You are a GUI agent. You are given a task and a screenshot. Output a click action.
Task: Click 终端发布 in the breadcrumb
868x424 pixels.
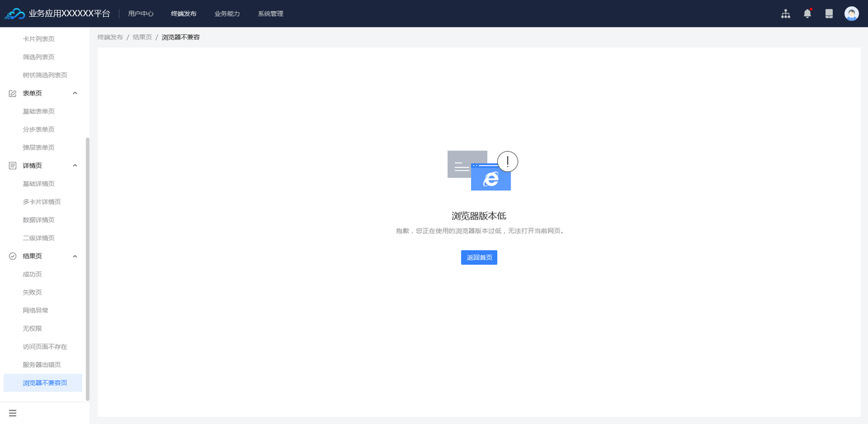(x=110, y=37)
